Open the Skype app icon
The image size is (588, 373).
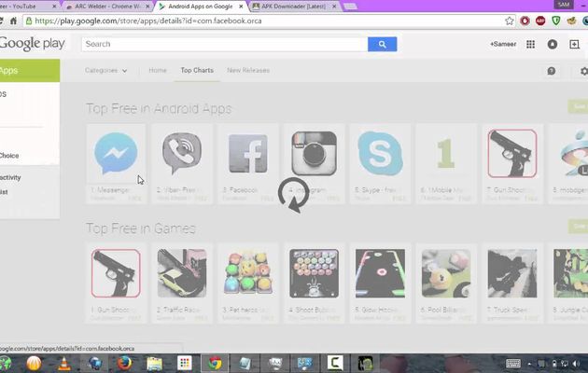coord(380,153)
